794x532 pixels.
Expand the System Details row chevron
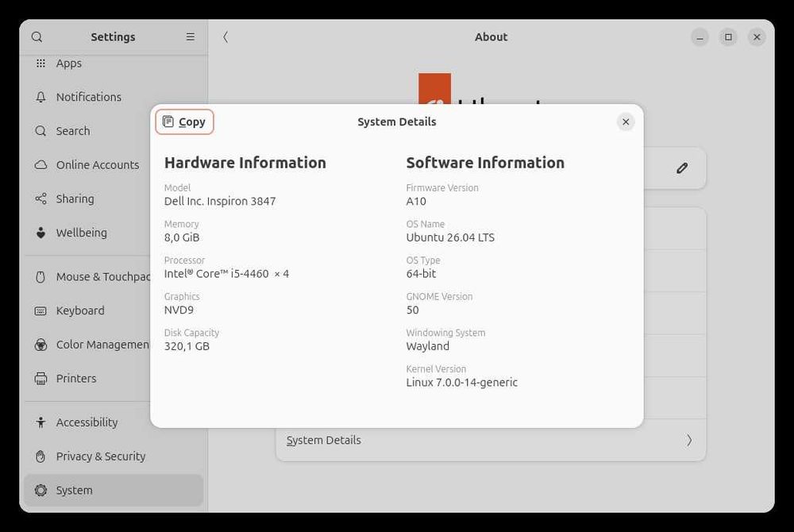tap(689, 441)
